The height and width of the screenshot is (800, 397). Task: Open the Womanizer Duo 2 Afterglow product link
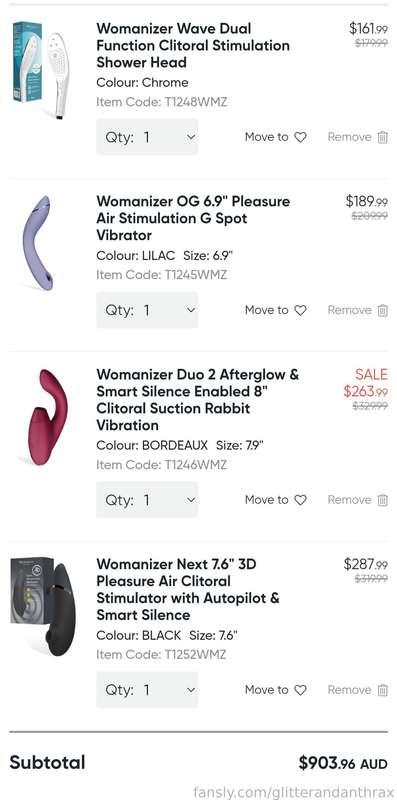(x=198, y=399)
